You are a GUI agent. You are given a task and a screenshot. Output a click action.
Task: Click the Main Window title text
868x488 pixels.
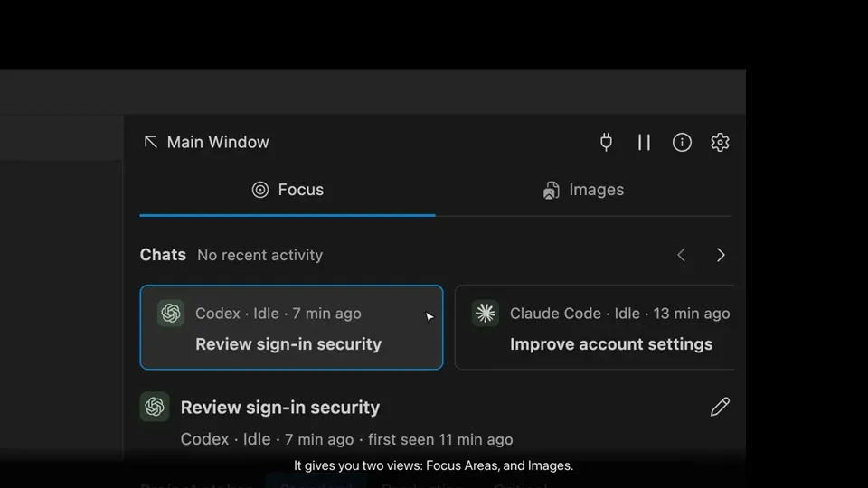point(218,142)
